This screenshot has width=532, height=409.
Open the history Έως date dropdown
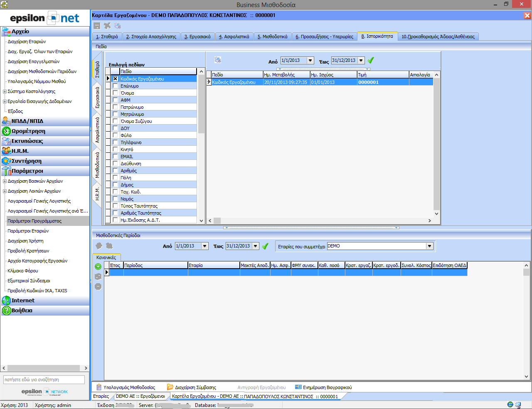pyautogui.click(x=361, y=61)
